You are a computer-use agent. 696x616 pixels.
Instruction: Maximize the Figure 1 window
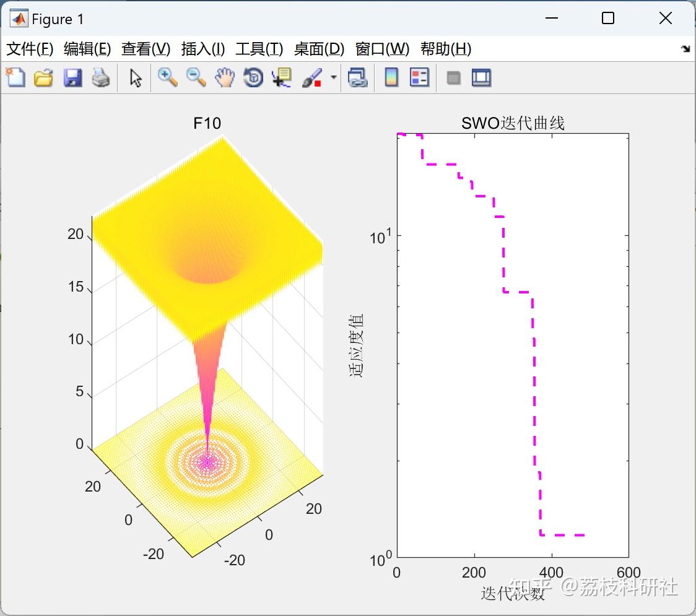[608, 18]
